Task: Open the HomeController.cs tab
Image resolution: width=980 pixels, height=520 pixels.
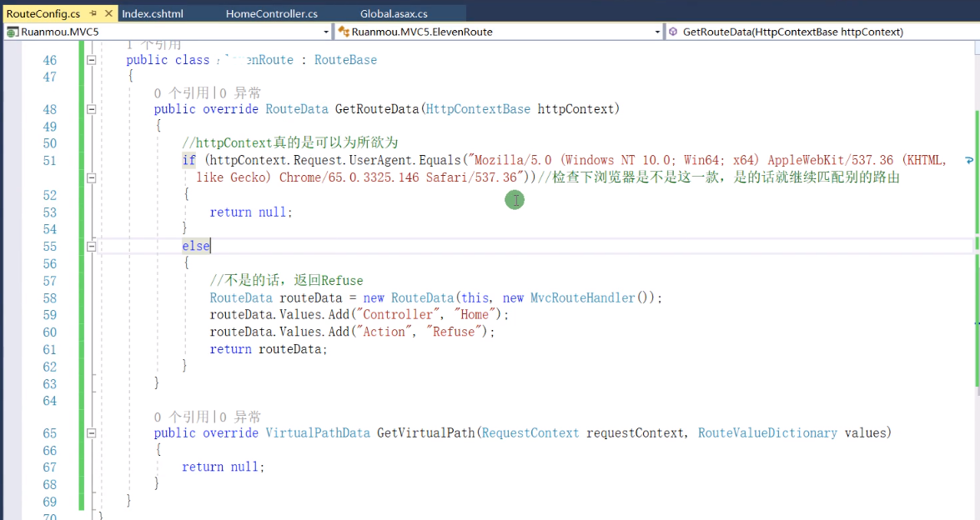Action: pos(272,13)
